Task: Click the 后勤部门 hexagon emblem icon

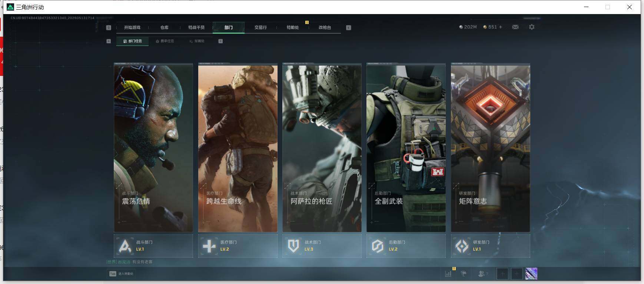Action: point(378,246)
